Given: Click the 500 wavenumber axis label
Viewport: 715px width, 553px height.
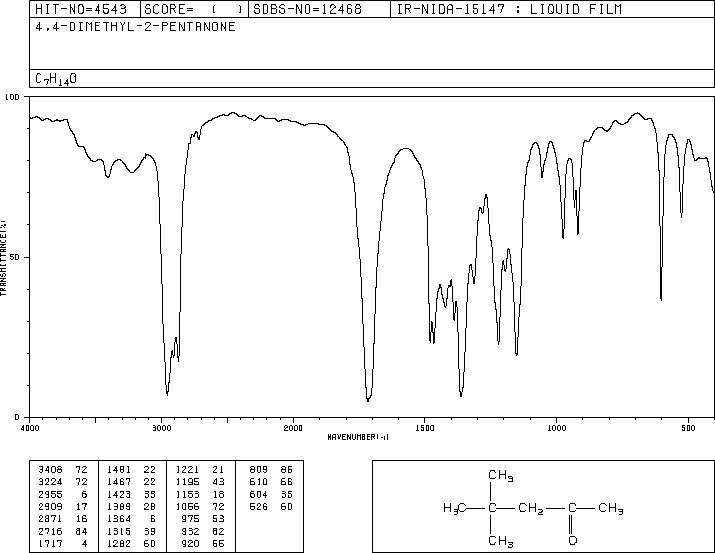Looking at the screenshot, I should (688, 428).
